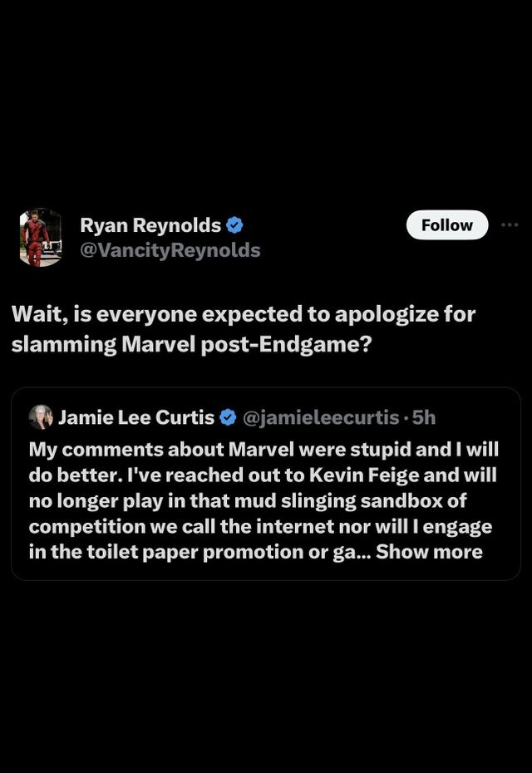Viewport: 532px width, 773px height.
Task: Click the three-dot more options icon
Action: [x=509, y=225]
